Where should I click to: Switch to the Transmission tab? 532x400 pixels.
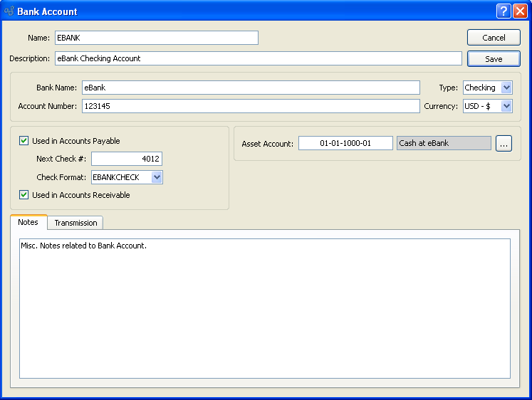click(x=75, y=223)
